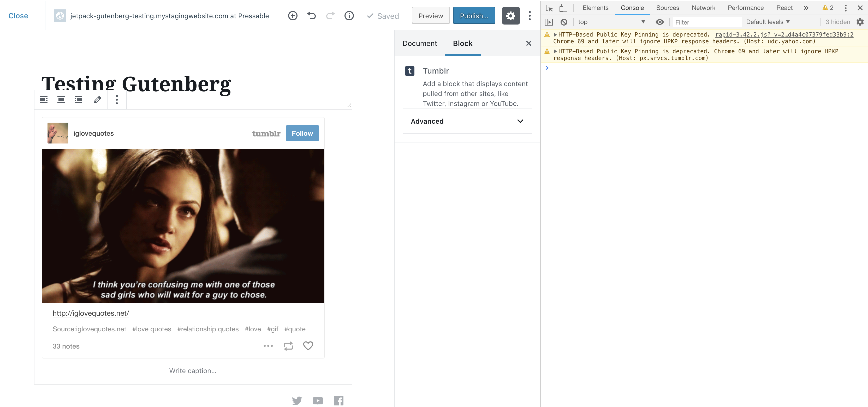Select the align center block icon

61,100
